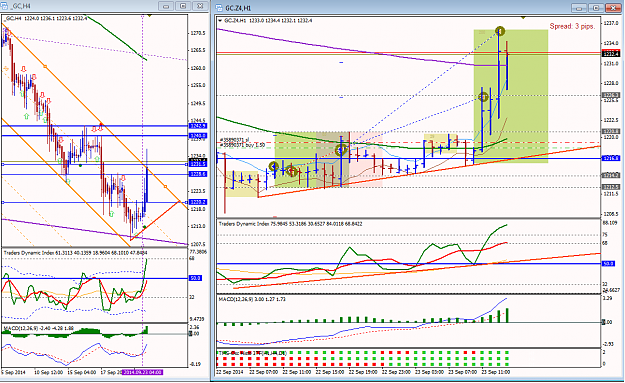Click the 77.3806 value on the H4 indicator scale
This screenshot has width=625, height=383.
click(198, 251)
